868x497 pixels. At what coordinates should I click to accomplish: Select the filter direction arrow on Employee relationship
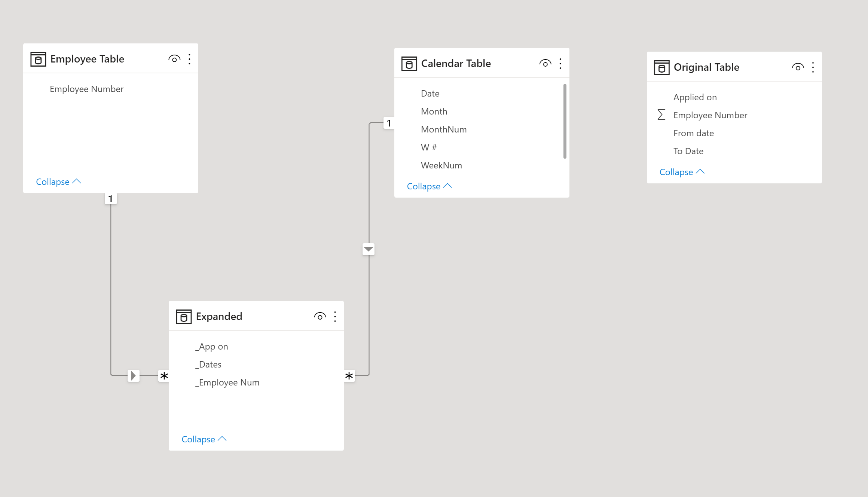pyautogui.click(x=133, y=375)
